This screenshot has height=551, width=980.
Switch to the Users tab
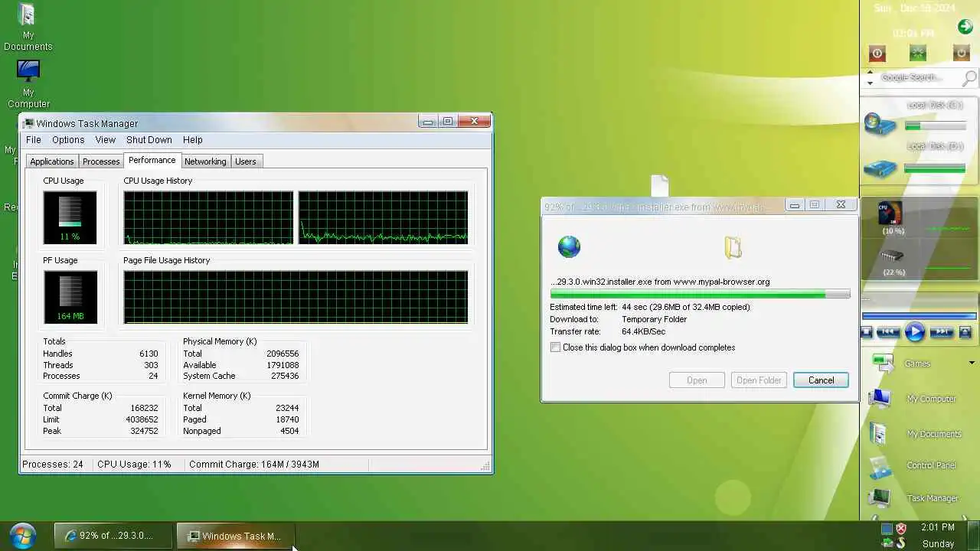[246, 161]
